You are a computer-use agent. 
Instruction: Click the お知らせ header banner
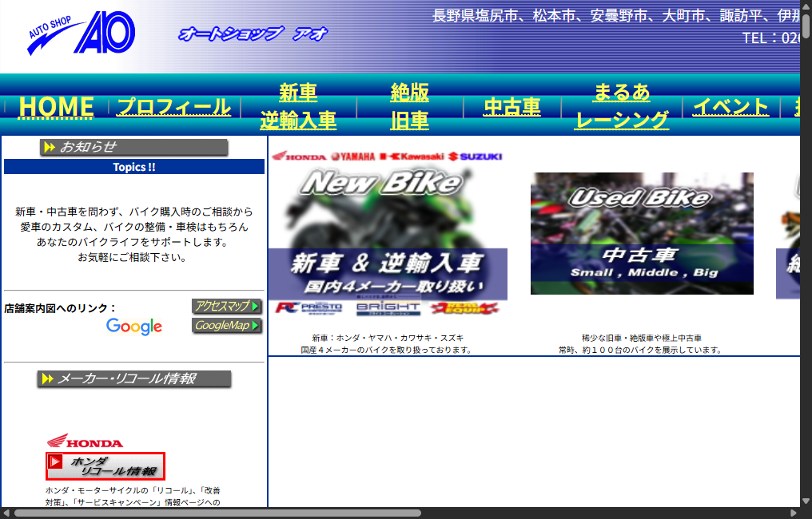click(133, 148)
